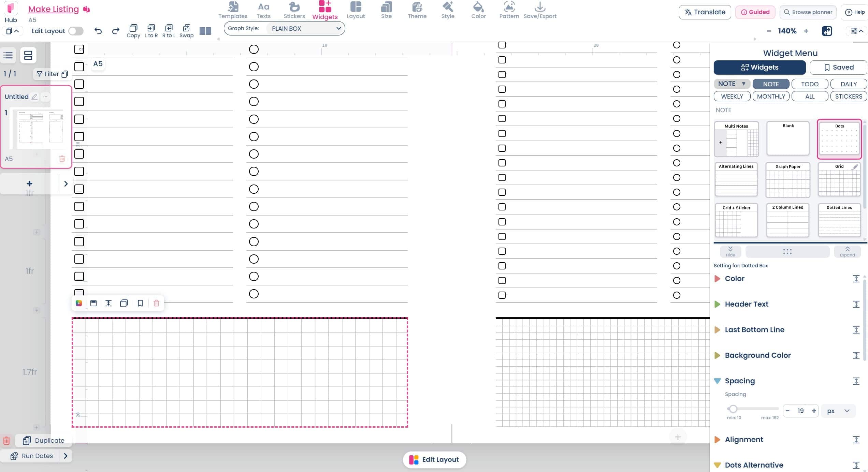Image resolution: width=868 pixels, height=472 pixels.
Task: Switch to the stacked pages view icon
Action: coord(28,55)
